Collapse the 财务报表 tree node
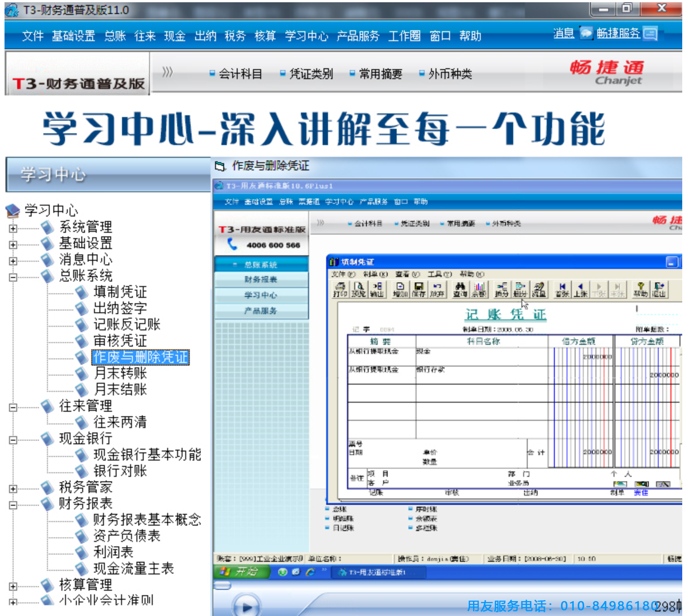The image size is (689, 616). [x=13, y=505]
